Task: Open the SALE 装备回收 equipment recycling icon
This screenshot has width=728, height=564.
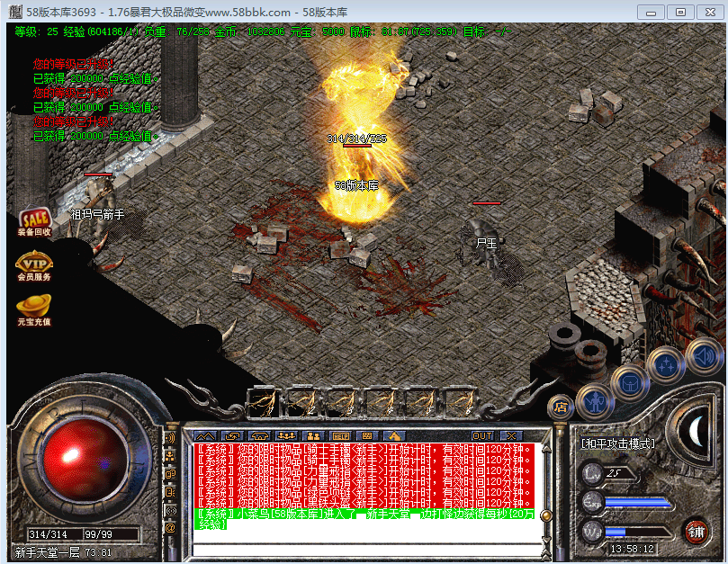Action: point(34,221)
